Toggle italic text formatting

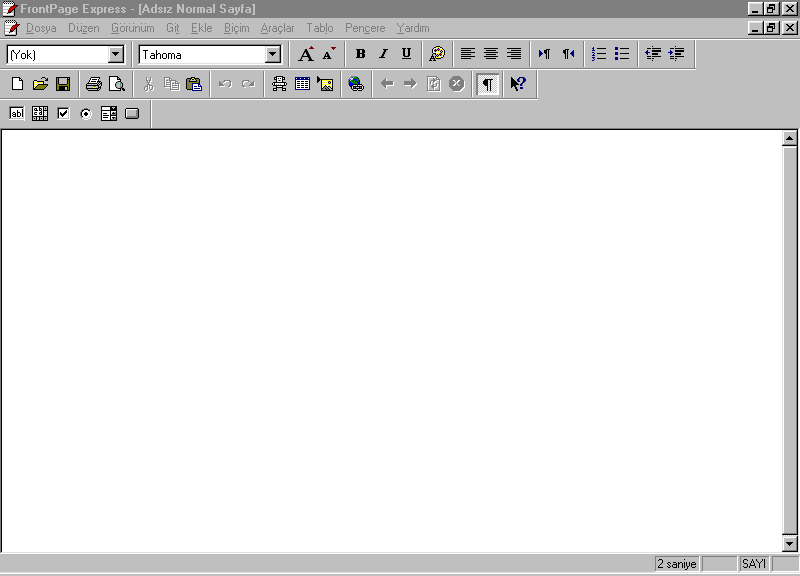383,54
